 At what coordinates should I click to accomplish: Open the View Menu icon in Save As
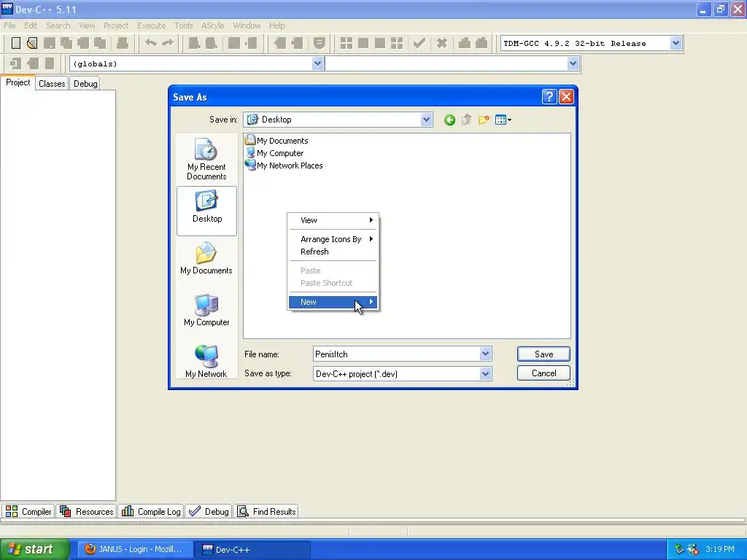click(x=503, y=120)
